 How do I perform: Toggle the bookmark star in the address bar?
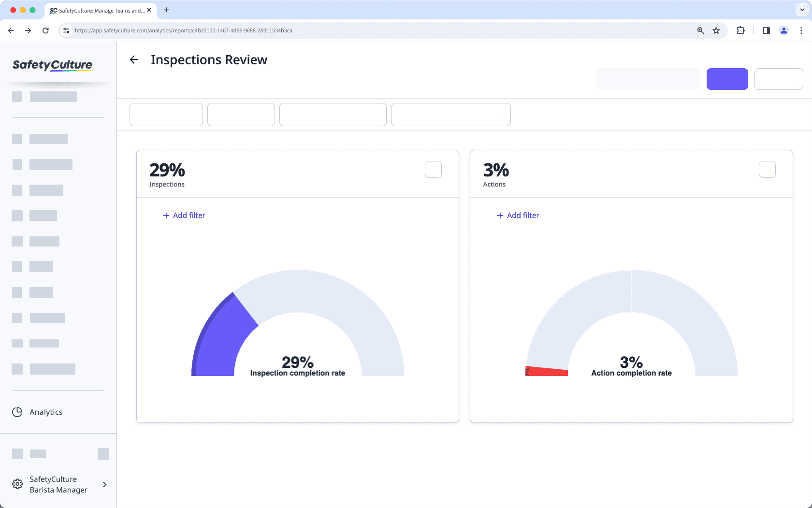click(716, 30)
